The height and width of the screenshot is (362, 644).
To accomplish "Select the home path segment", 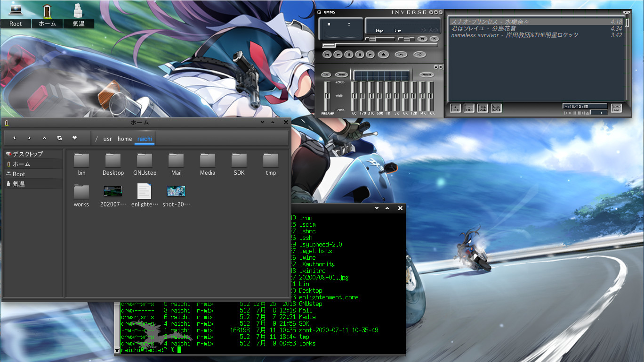I will point(125,139).
